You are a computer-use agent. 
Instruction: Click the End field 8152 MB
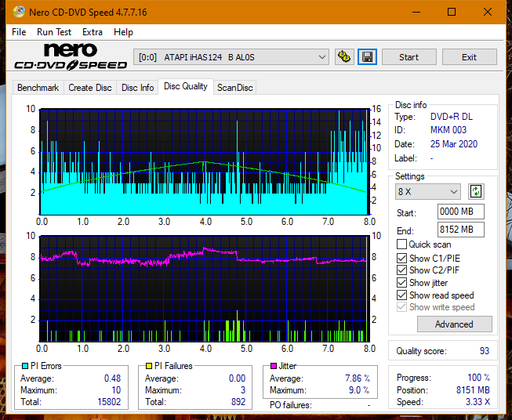point(460,230)
